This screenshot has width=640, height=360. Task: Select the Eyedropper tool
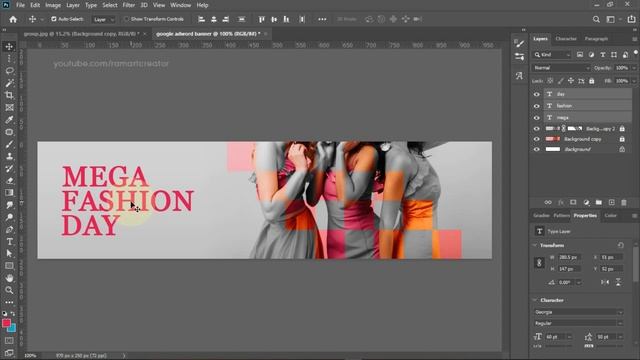tap(9, 120)
